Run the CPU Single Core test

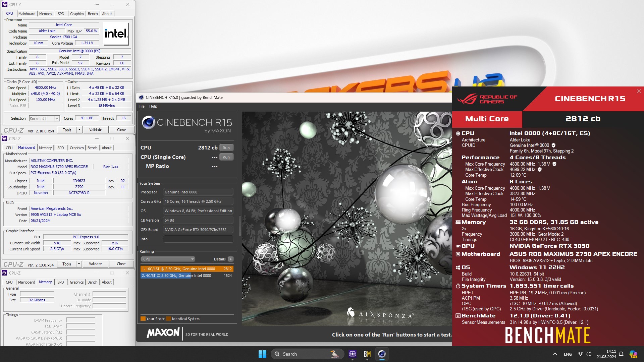pyautogui.click(x=226, y=157)
